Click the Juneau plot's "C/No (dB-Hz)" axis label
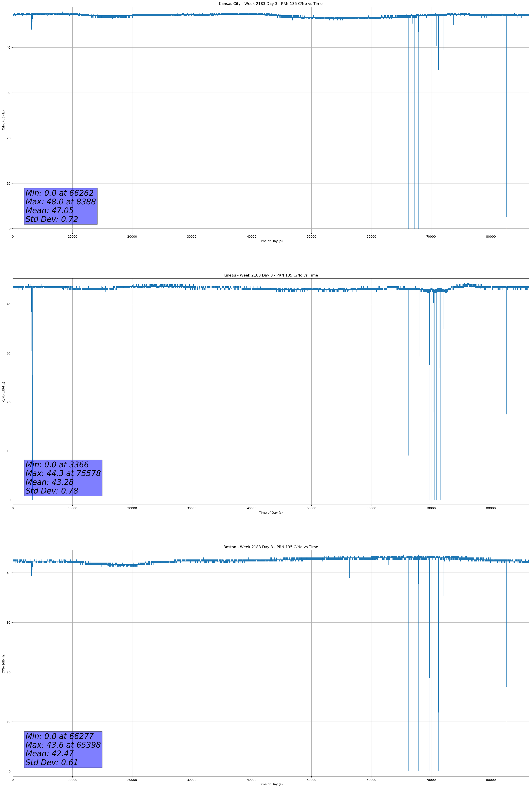532x788 pixels. pyautogui.click(x=3, y=392)
